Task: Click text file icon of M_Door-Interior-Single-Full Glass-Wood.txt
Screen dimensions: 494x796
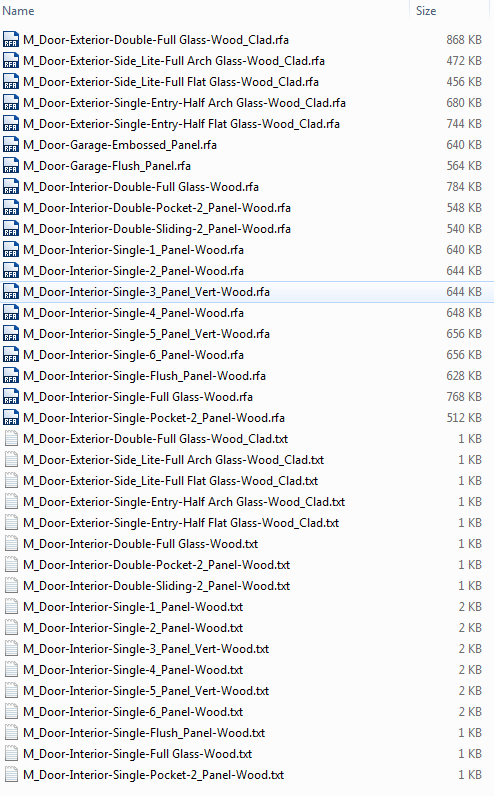Action: click(11, 754)
